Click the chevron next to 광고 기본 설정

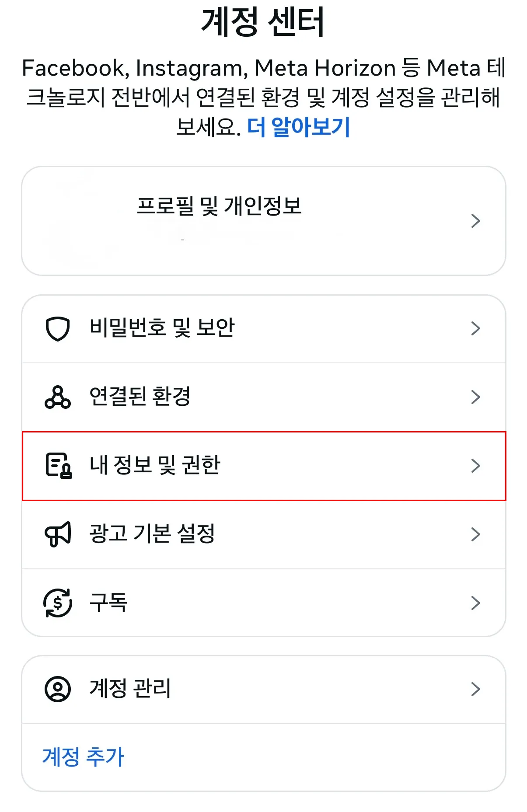tap(477, 534)
